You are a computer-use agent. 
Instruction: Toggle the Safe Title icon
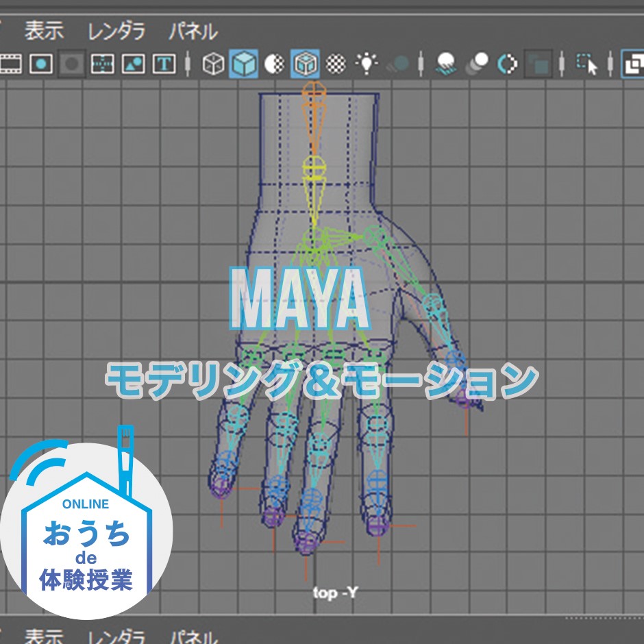(164, 64)
